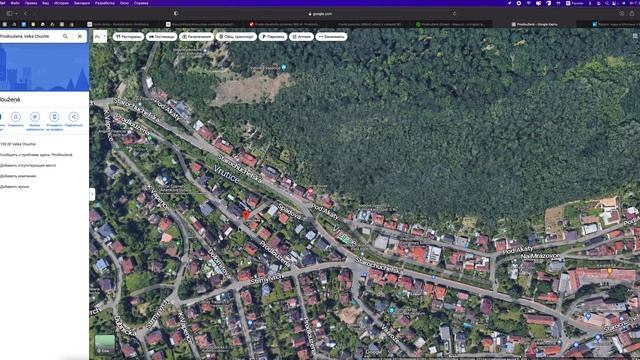This screenshot has height=360, width=640.
Task: Click the teal marker at the forest edge
Action: tap(284, 67)
